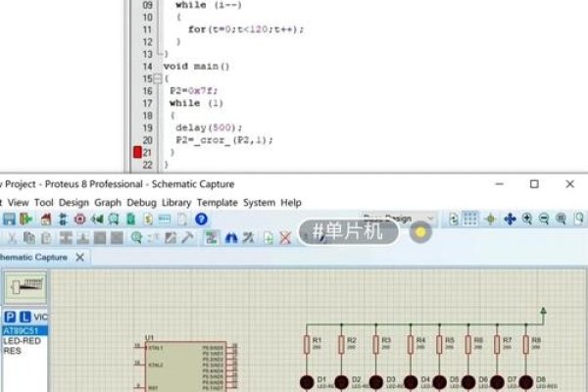This screenshot has height=392, width=588.
Task: Click the Redraw Display icon
Action: (x=454, y=219)
